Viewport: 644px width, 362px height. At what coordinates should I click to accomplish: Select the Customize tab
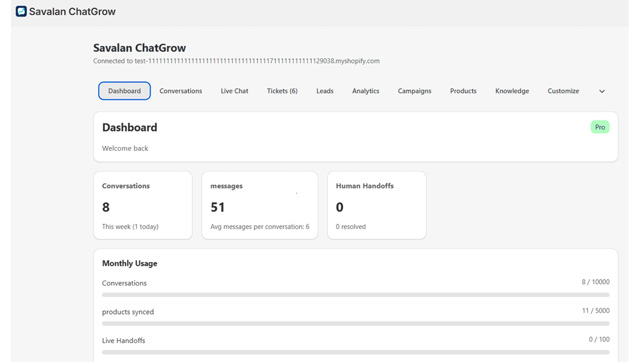tap(563, 91)
